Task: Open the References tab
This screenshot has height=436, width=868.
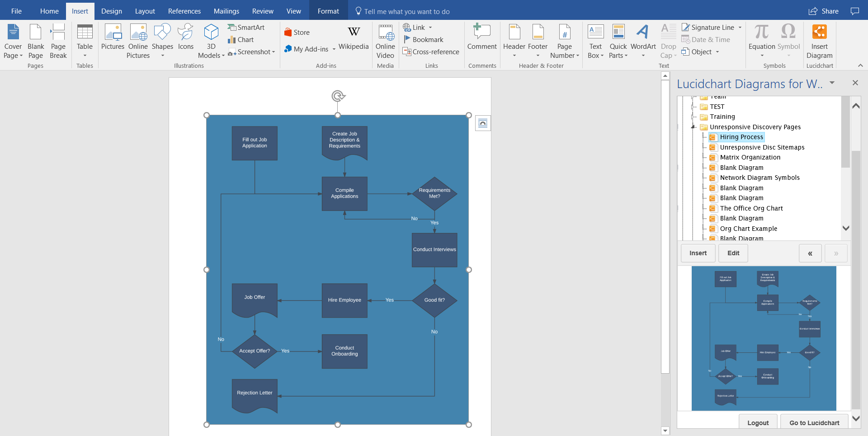Action: pos(184,11)
